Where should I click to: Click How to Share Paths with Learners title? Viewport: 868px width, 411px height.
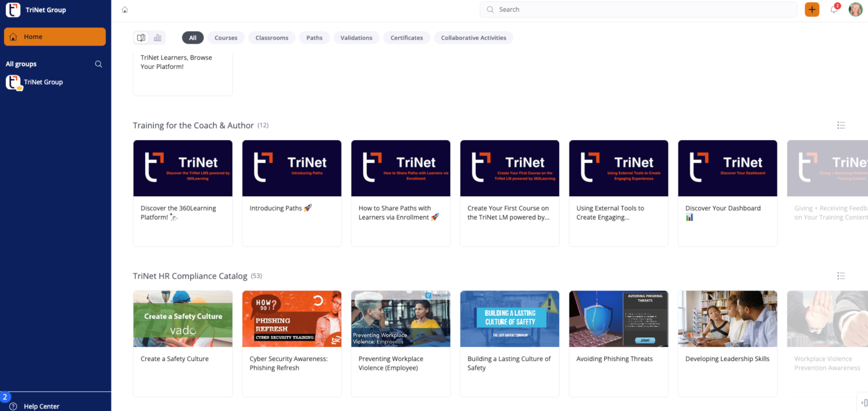tap(399, 213)
